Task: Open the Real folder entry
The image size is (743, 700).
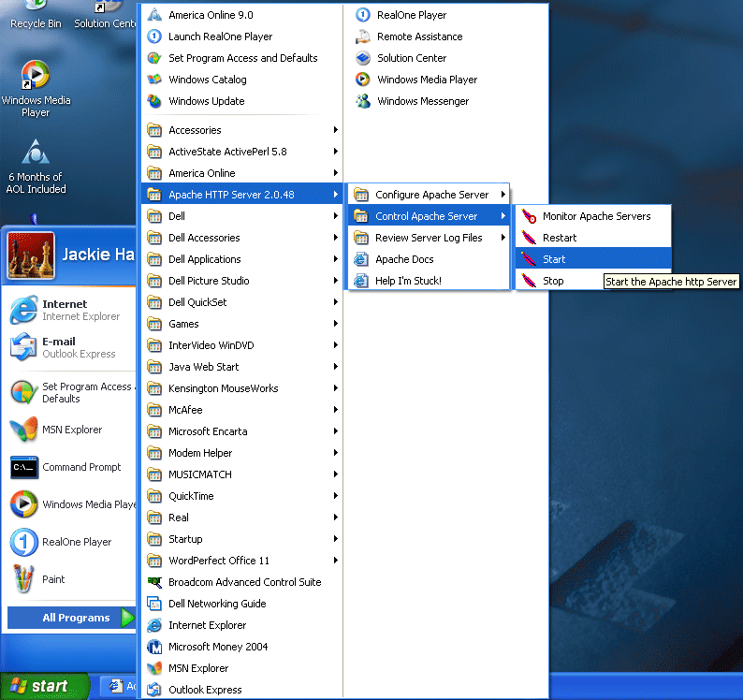Action: coord(242,518)
